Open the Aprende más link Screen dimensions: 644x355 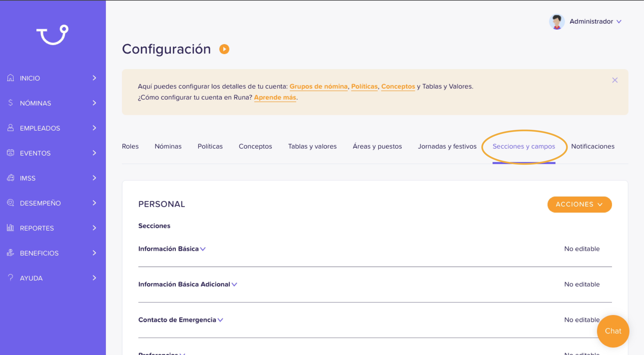point(275,97)
